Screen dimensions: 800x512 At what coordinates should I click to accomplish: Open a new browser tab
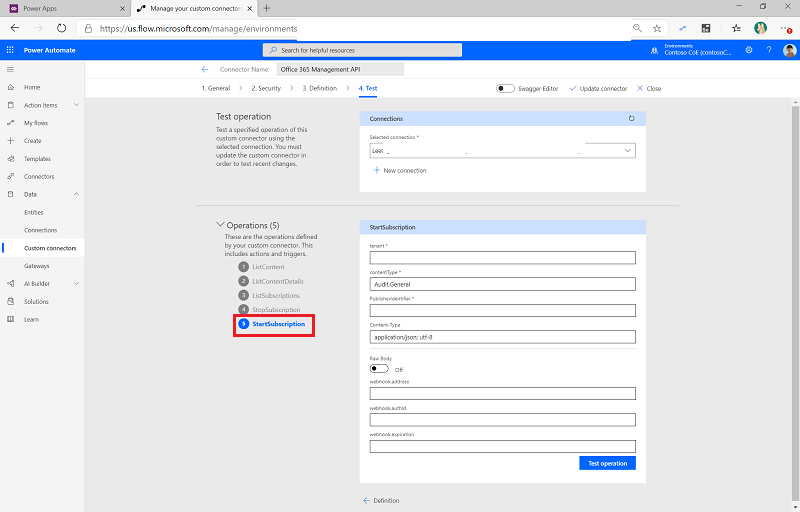pyautogui.click(x=266, y=8)
